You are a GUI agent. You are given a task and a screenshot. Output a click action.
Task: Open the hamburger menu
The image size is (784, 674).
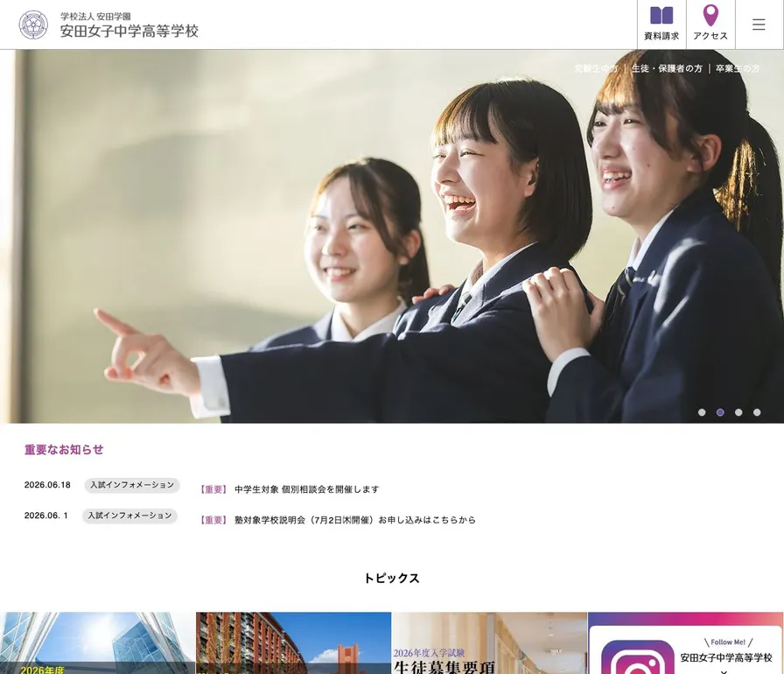pos(759,25)
